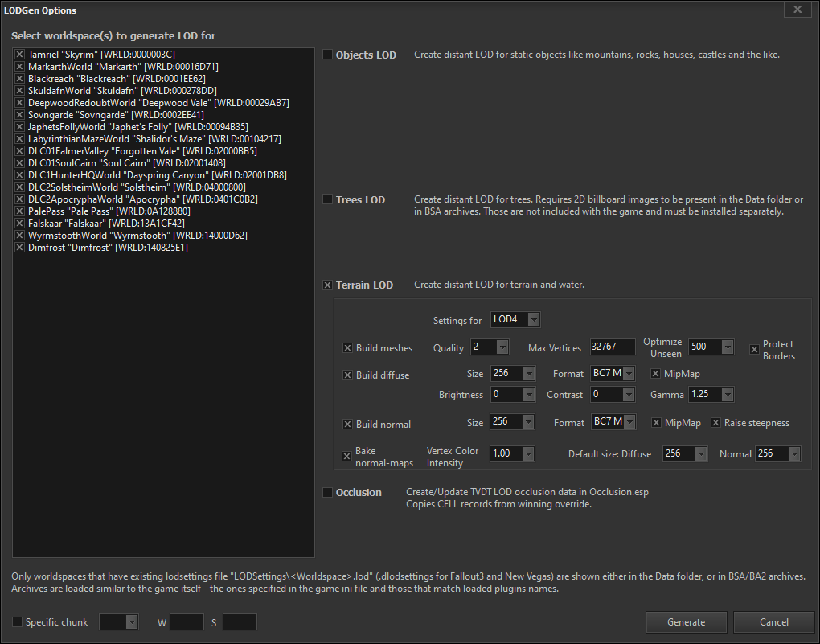The width and height of the screenshot is (820, 644).
Task: Enable the Trees LOD checkbox
Action: tap(327, 199)
